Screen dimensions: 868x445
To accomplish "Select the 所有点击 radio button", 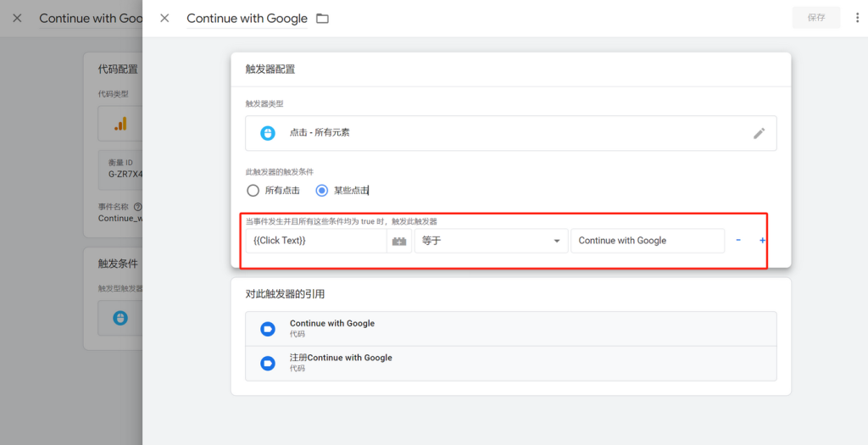I will 253,191.
